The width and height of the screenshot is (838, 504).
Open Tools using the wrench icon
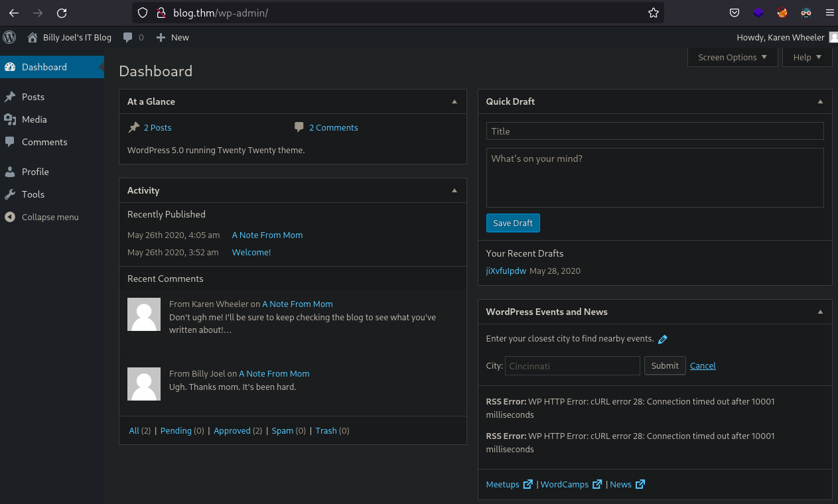tap(11, 194)
